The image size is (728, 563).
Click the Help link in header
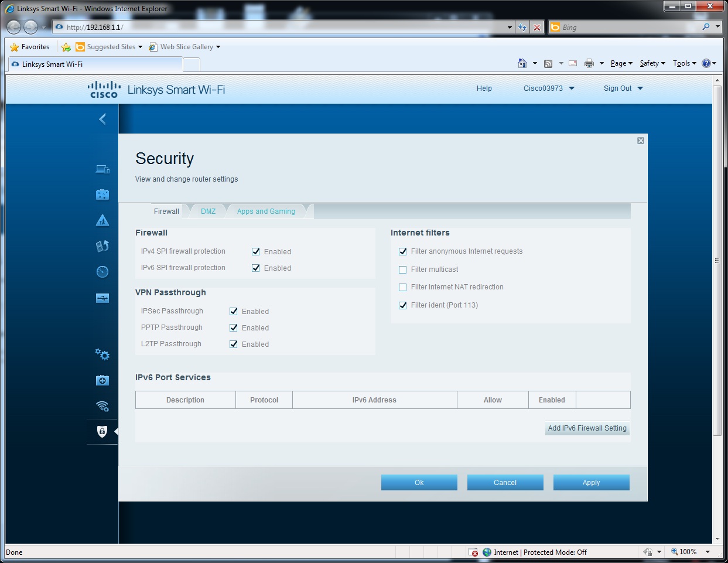click(484, 88)
